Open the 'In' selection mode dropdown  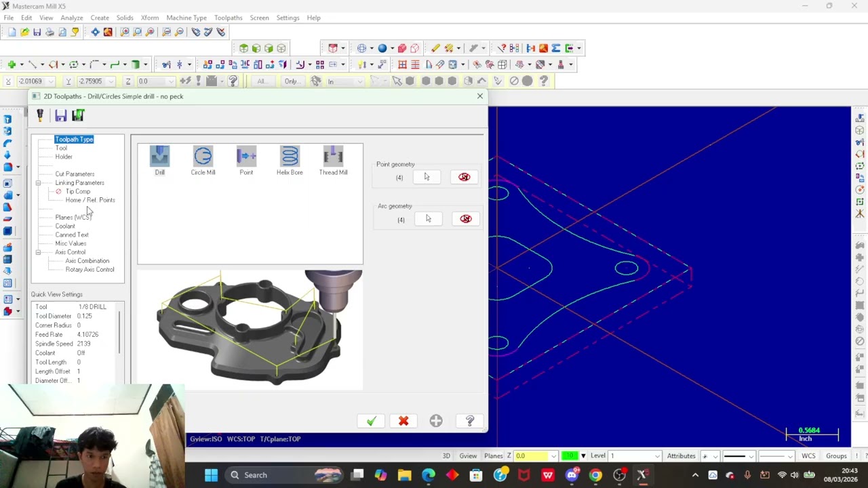click(x=359, y=81)
